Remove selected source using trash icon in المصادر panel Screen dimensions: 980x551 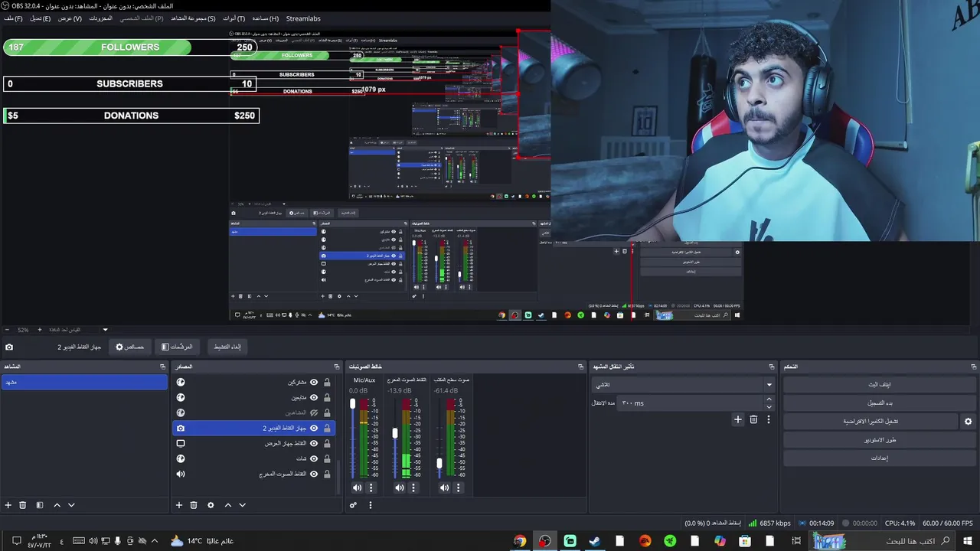pos(194,505)
